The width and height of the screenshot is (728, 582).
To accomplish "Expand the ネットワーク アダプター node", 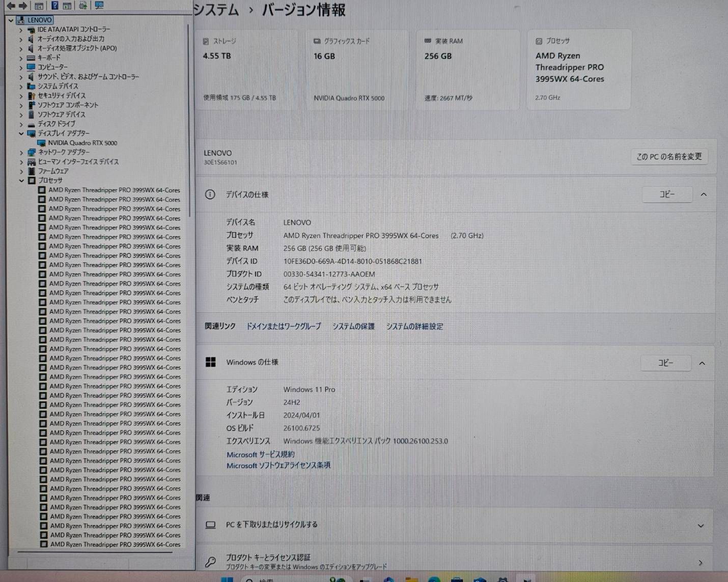I will click(x=21, y=152).
